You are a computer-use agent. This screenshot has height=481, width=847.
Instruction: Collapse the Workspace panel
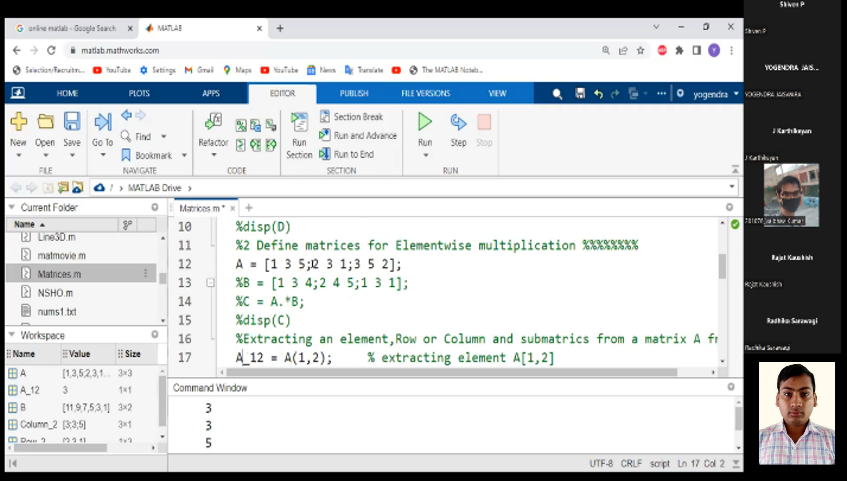pyautogui.click(x=12, y=335)
